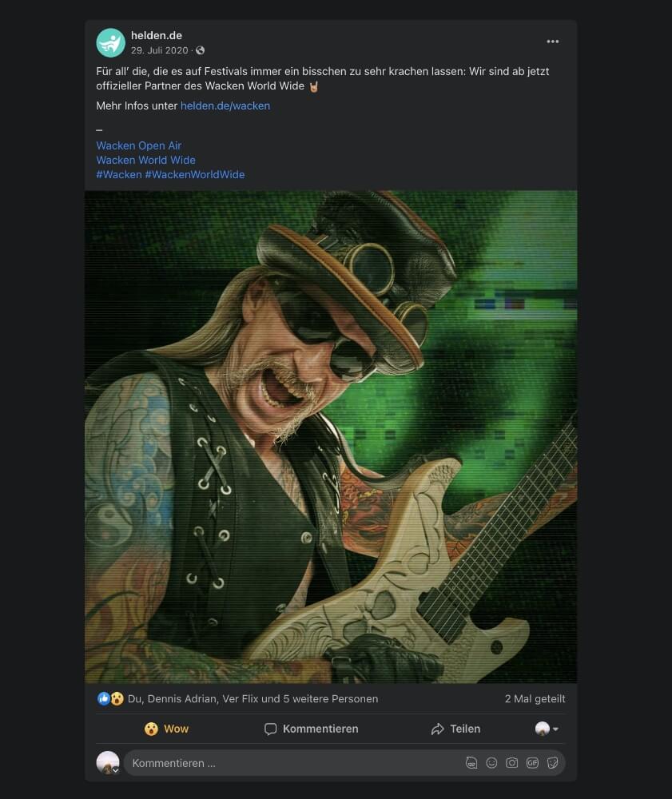Insert an avatar sticker in comment

click(x=471, y=763)
